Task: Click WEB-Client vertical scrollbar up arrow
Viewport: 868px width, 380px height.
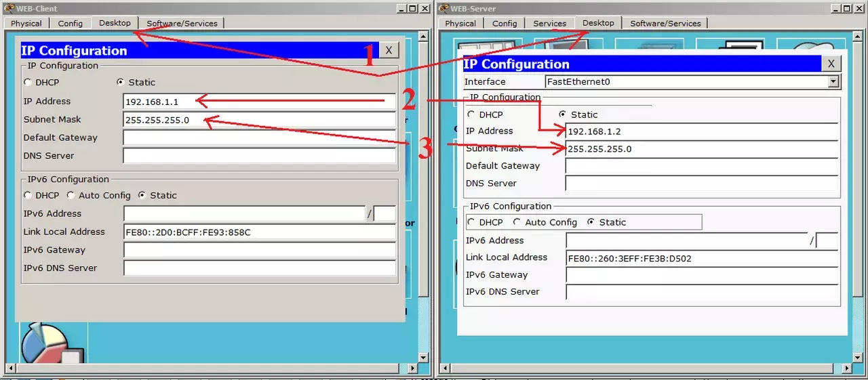Action: click(x=425, y=38)
